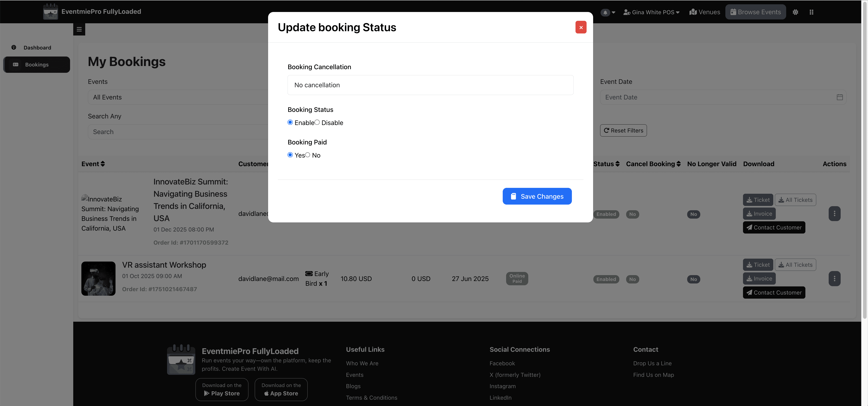
Task: Open the Blogs footer link
Action: [353, 386]
